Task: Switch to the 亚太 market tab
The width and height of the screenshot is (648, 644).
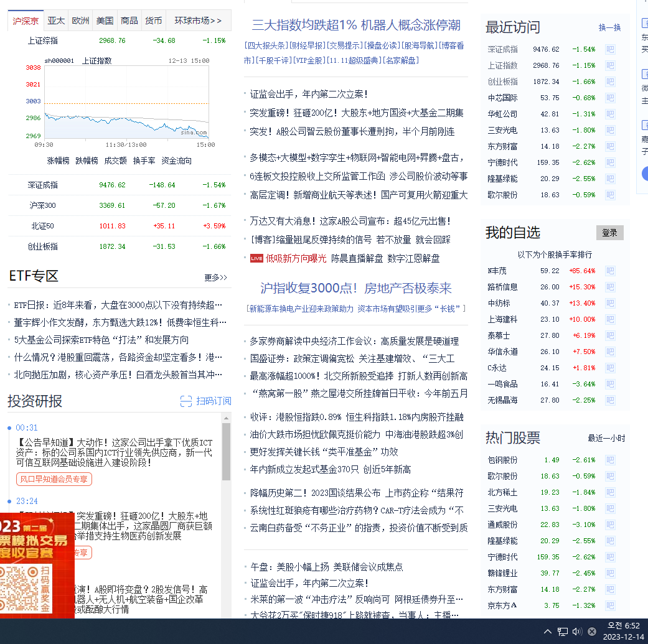Action: 56,21
